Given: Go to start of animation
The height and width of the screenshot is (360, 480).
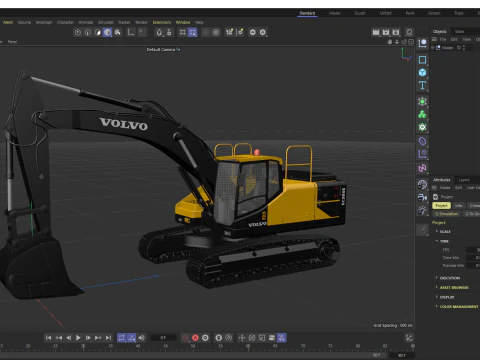Looking at the screenshot, I should [48, 338].
